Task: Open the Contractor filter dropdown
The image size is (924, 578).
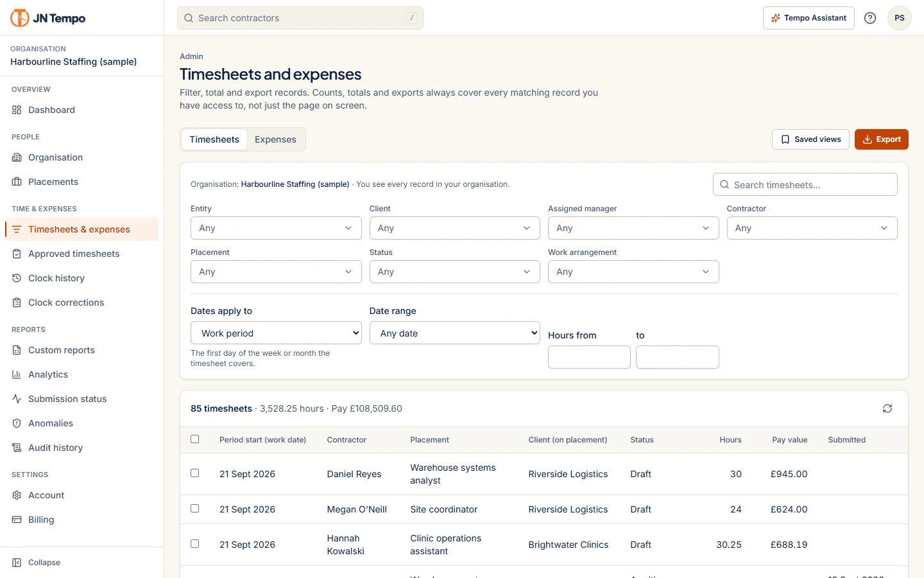Action: coord(812,228)
